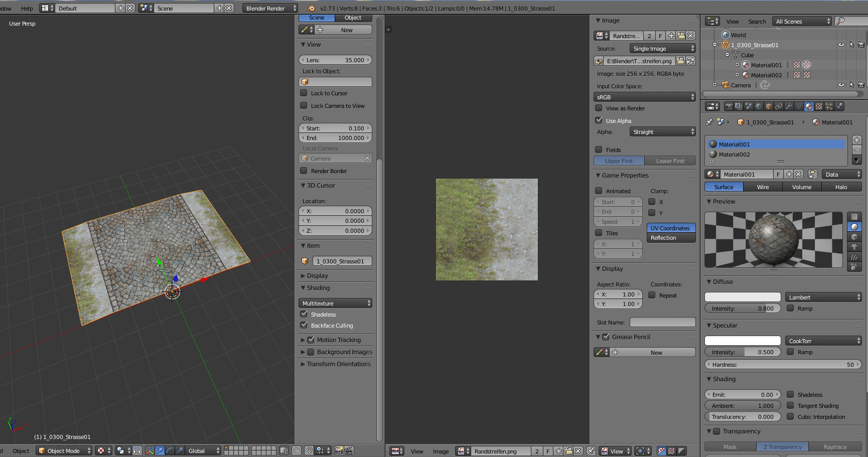
Task: Open the Help menu
Action: pyautogui.click(x=27, y=8)
